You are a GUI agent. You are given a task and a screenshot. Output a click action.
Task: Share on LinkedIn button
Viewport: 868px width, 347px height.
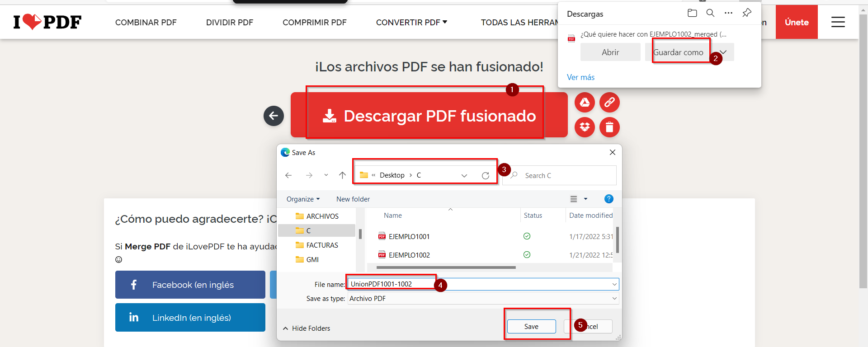[190, 318]
